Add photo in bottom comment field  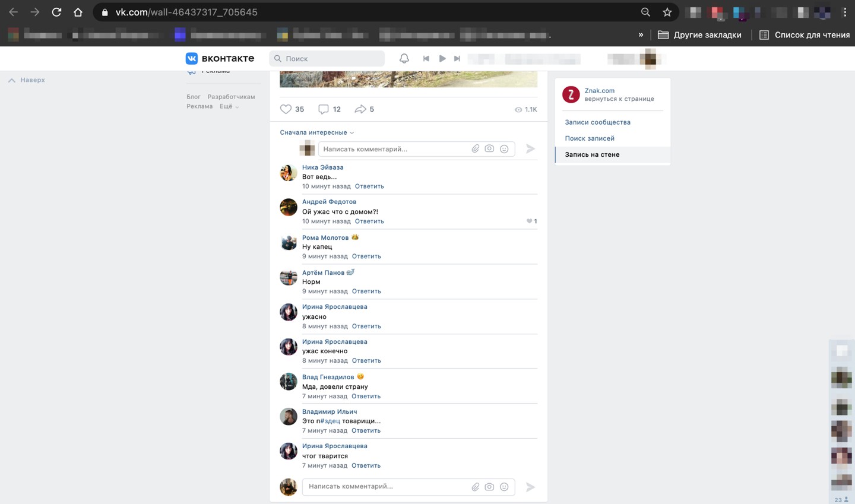(489, 487)
